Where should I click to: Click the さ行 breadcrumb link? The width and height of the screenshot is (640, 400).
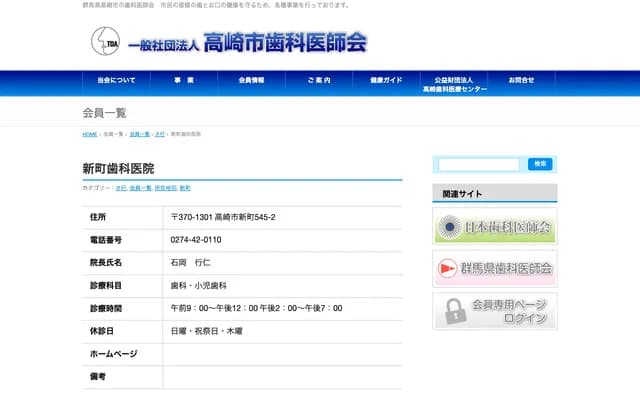click(159, 134)
